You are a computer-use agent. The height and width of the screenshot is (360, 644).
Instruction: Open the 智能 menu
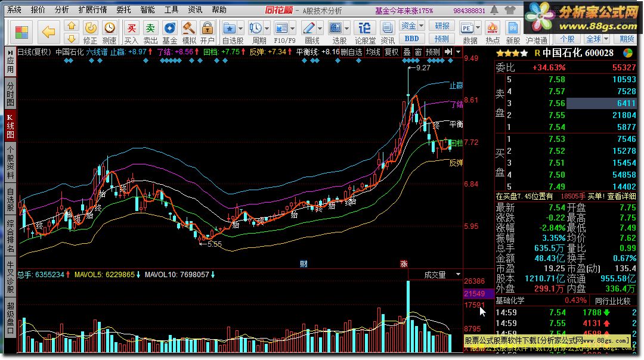tap(147, 10)
